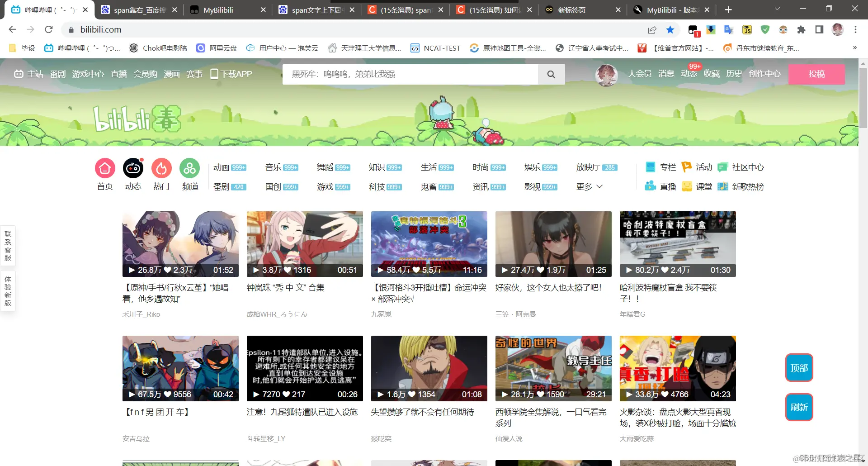Screen dimensions: 868x466
Task: Click the 专栏 column icon
Action: coord(650,167)
